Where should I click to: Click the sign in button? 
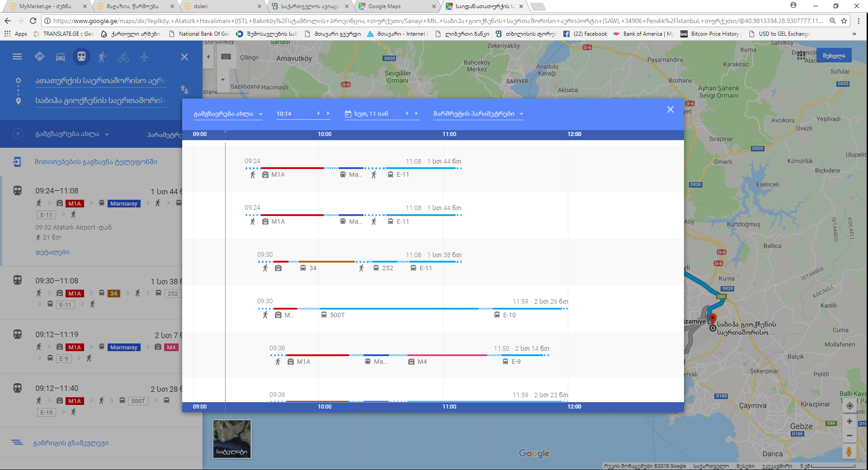tap(834, 56)
